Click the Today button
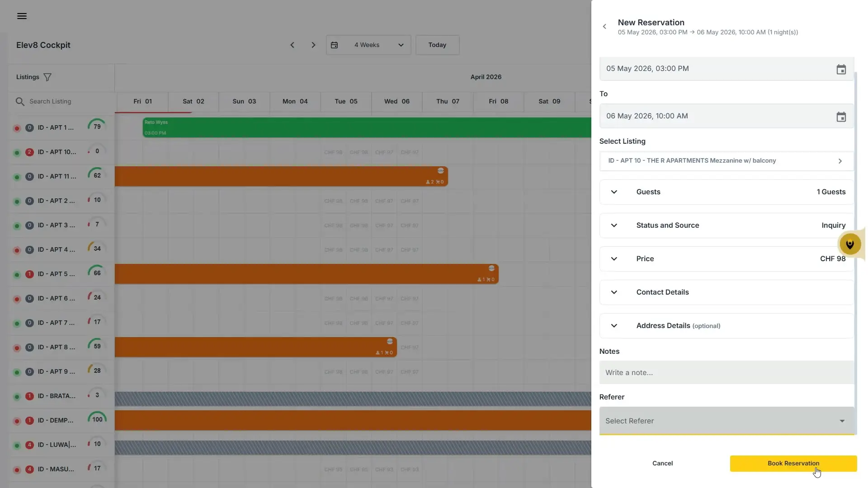 pos(437,45)
